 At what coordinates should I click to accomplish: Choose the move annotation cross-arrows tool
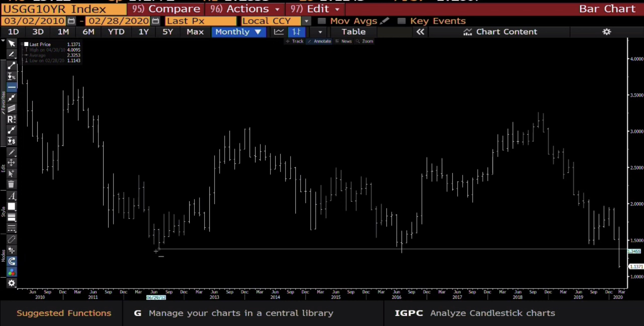tap(11, 163)
